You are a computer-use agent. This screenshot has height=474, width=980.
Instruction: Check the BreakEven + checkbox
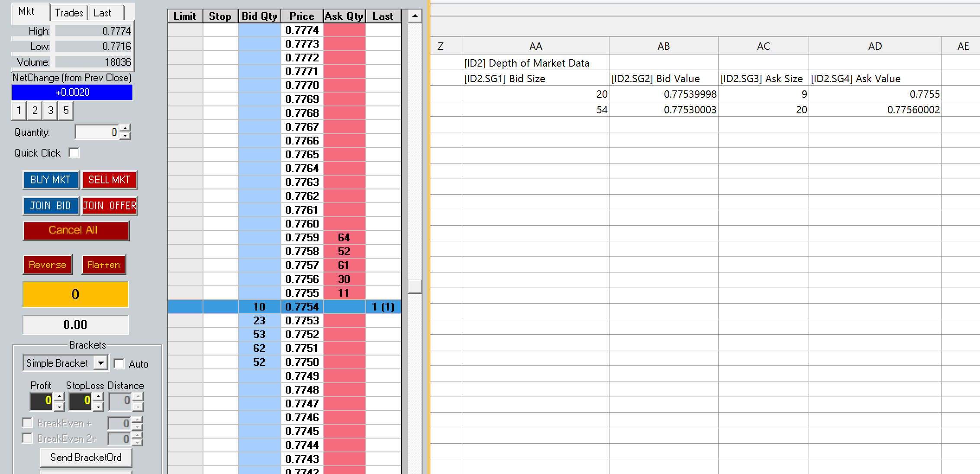pyautogui.click(x=27, y=423)
